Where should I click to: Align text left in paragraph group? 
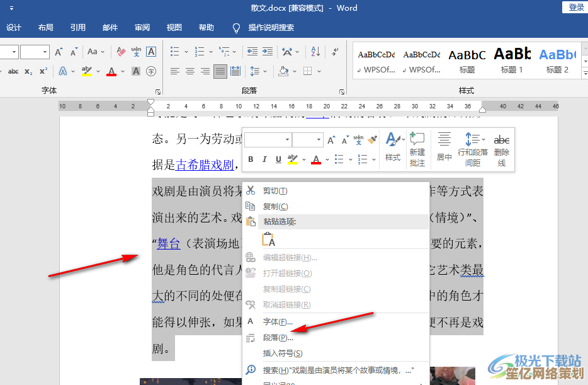pyautogui.click(x=175, y=71)
